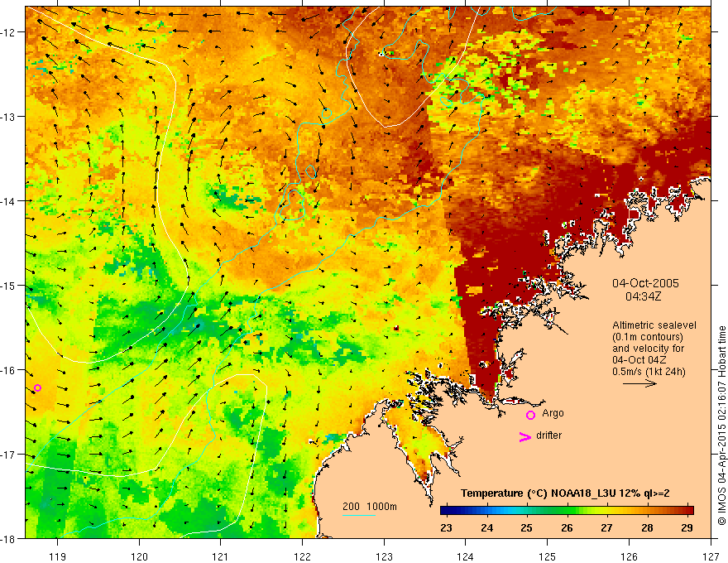728x563 pixels.
Task: Click the color bar tick label '24'
Action: [x=486, y=527]
